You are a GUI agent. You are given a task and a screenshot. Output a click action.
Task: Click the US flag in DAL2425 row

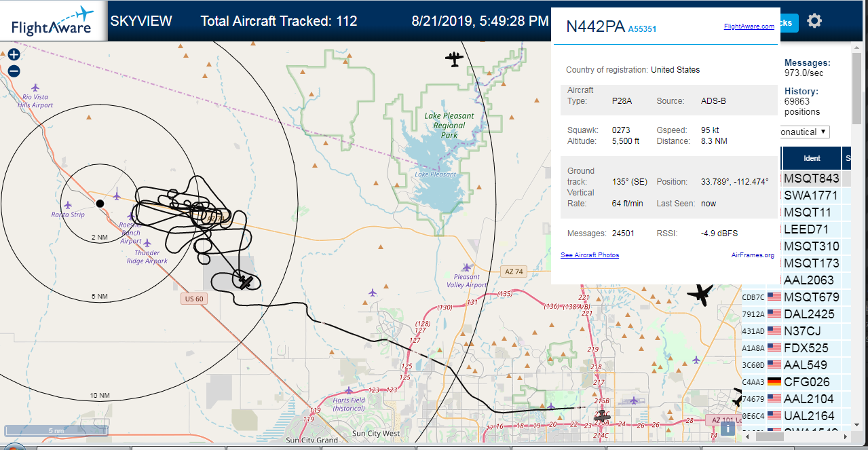pos(774,314)
